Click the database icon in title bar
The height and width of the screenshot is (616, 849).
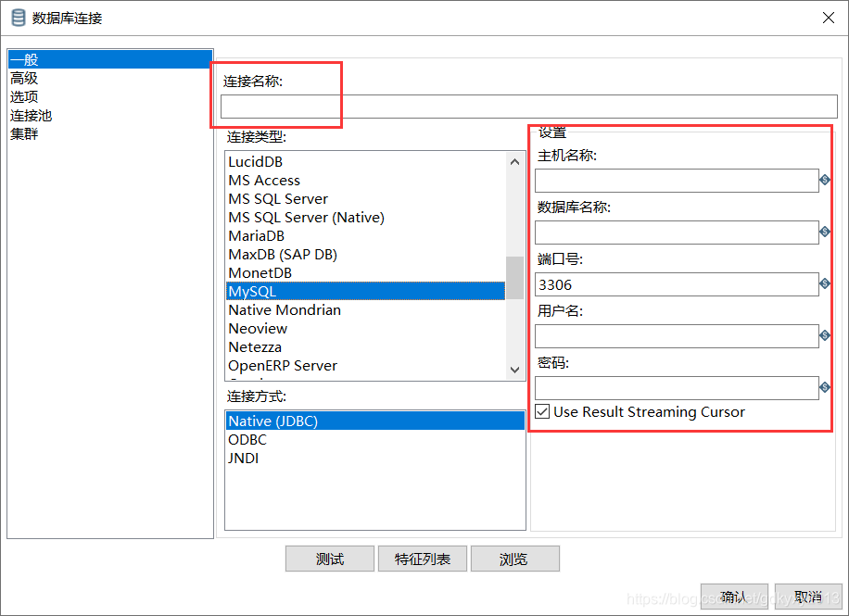click(x=19, y=18)
